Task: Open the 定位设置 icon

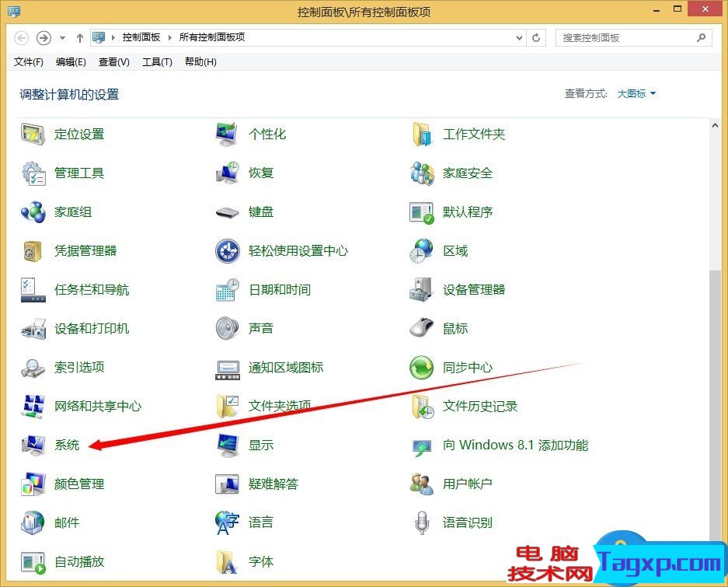Action: pyautogui.click(x=33, y=135)
